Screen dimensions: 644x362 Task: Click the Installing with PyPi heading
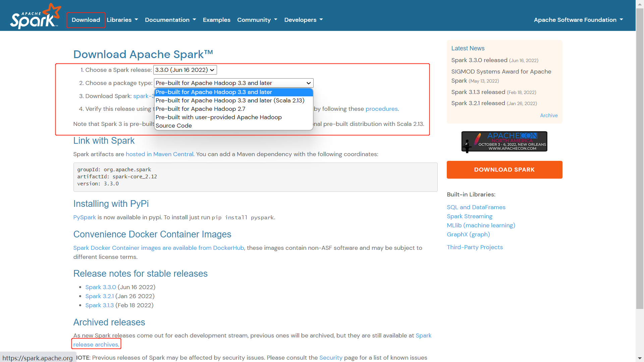[x=111, y=204]
